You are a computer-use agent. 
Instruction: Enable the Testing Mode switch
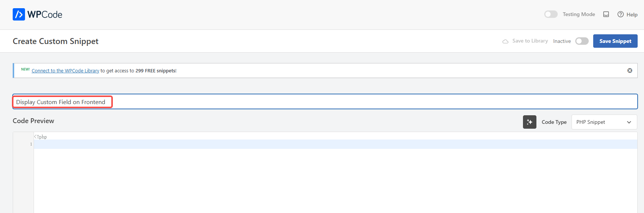click(551, 14)
